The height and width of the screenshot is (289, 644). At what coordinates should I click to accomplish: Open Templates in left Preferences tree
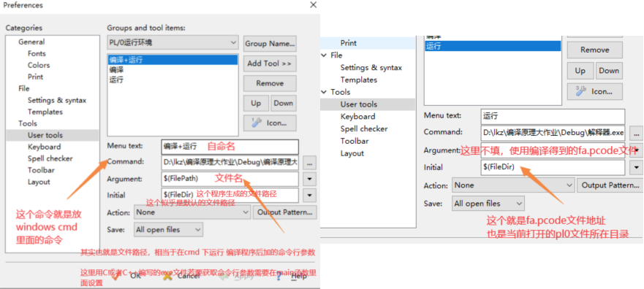tap(45, 112)
